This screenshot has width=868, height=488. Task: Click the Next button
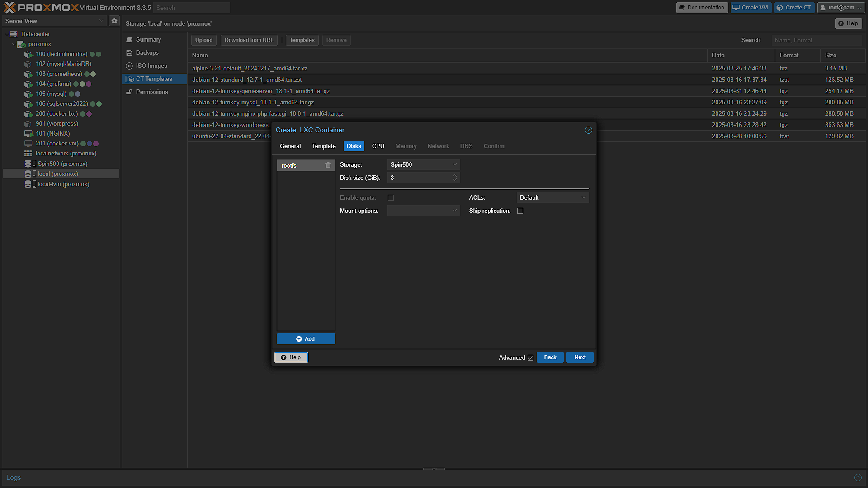[x=580, y=357]
